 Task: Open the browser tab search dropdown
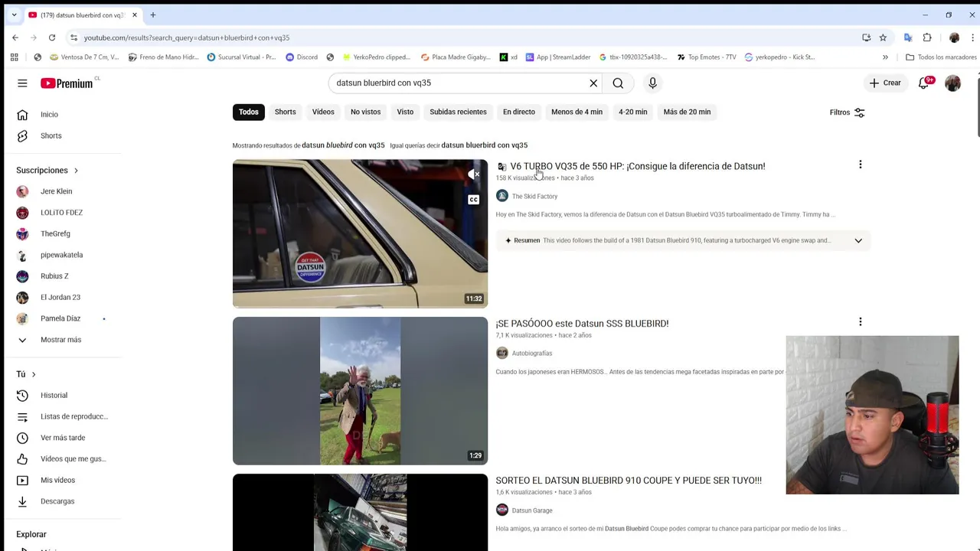pyautogui.click(x=14, y=15)
